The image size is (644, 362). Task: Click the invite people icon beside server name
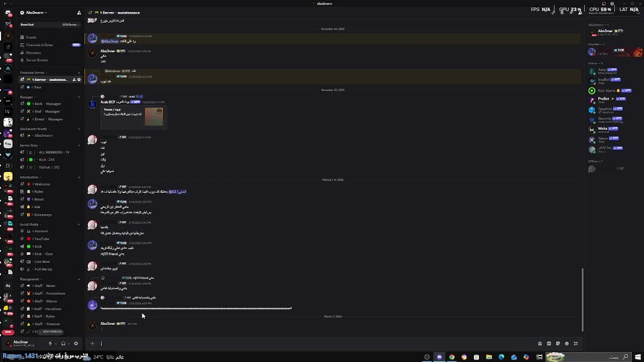(x=79, y=13)
